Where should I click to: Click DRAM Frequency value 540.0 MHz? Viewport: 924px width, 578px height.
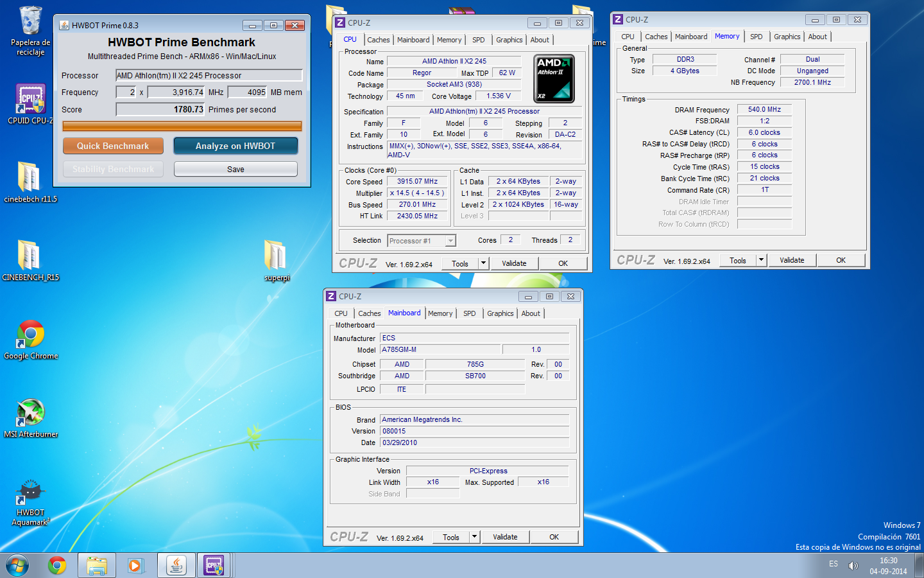point(764,109)
